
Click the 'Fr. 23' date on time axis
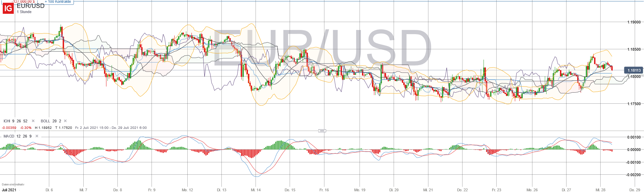click(497, 190)
